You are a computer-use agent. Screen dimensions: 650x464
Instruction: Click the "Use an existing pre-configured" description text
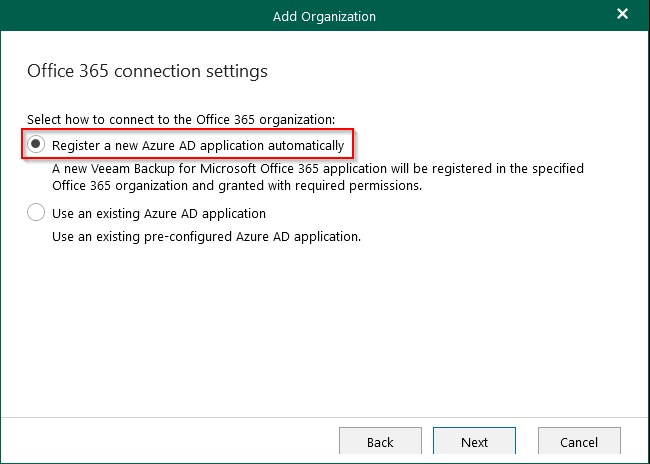(x=206, y=237)
